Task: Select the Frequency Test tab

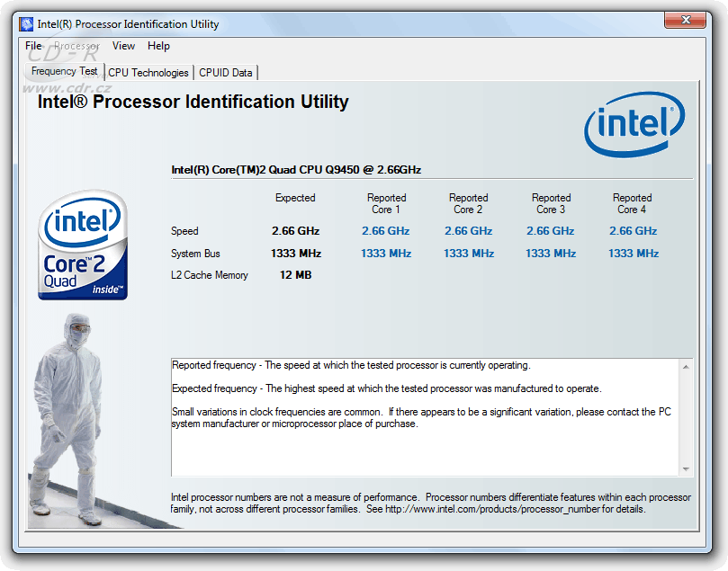Action: pyautogui.click(x=64, y=71)
